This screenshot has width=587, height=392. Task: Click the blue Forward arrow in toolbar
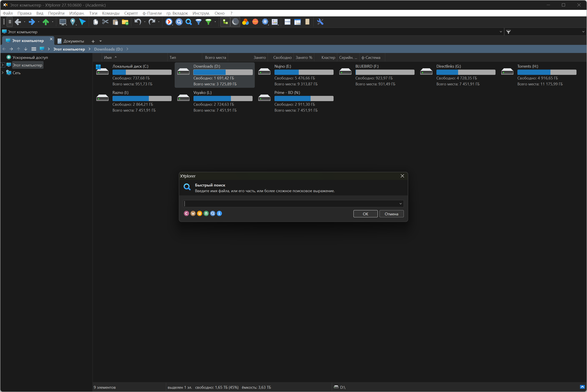click(32, 22)
